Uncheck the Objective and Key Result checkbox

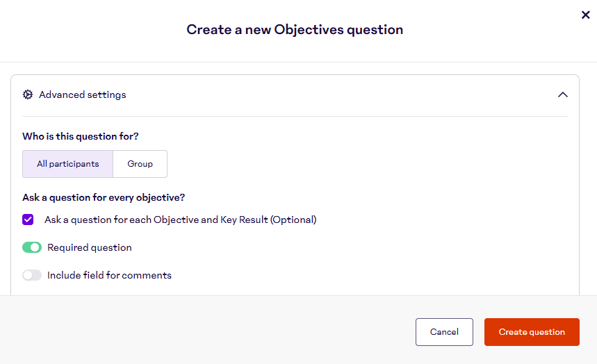[28, 220]
